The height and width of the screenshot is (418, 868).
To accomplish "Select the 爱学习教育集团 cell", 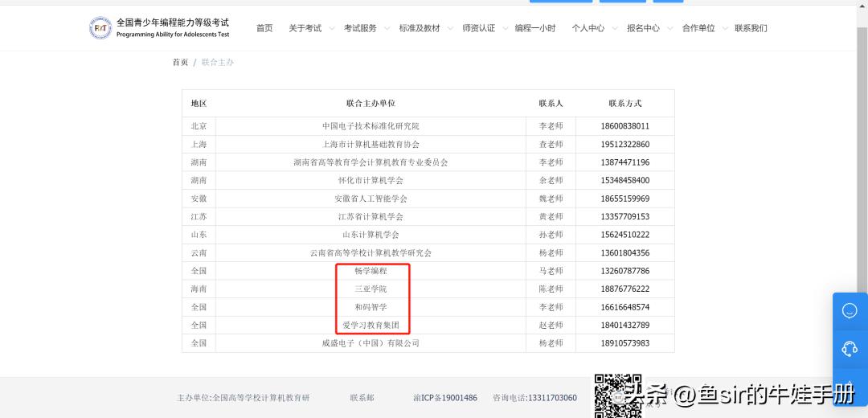I will pyautogui.click(x=371, y=325).
